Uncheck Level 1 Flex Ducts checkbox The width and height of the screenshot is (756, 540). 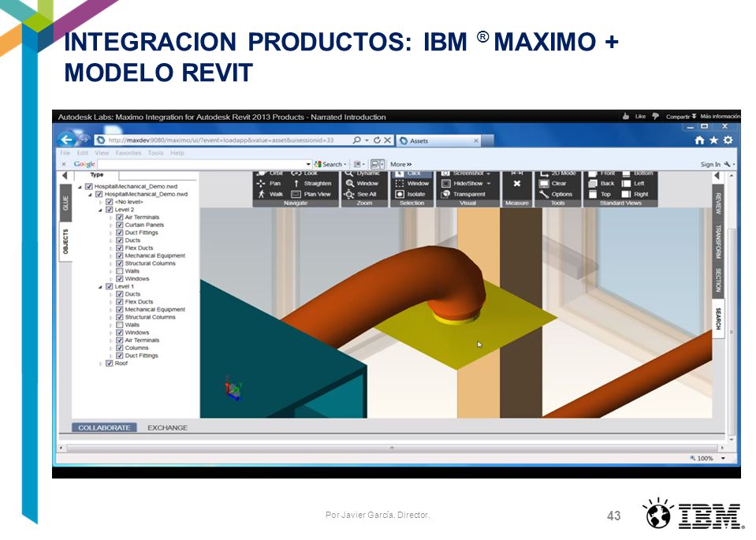(120, 302)
